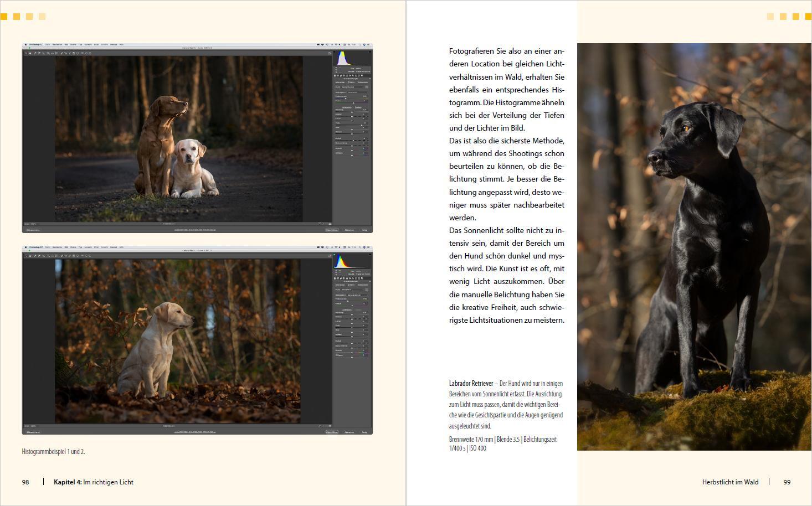Select the Transform tool in upper Camera Raw screenshot
This screenshot has height=506, width=812.
coord(56,53)
